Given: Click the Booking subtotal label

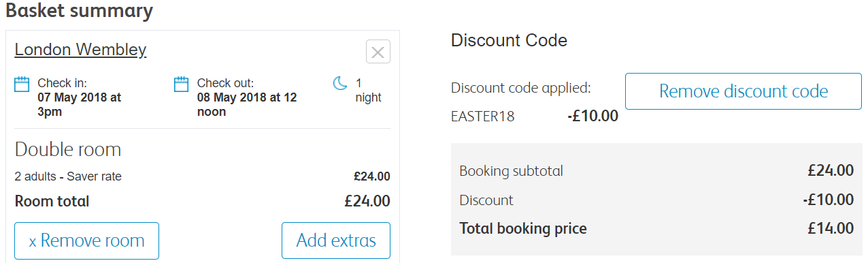Looking at the screenshot, I should [x=511, y=171].
